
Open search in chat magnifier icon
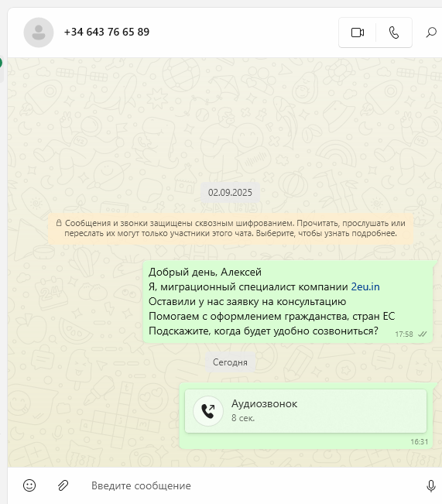(x=431, y=33)
